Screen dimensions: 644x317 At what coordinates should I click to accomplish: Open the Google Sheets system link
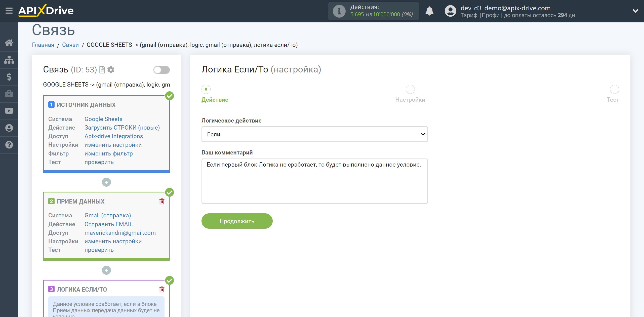pyautogui.click(x=103, y=119)
